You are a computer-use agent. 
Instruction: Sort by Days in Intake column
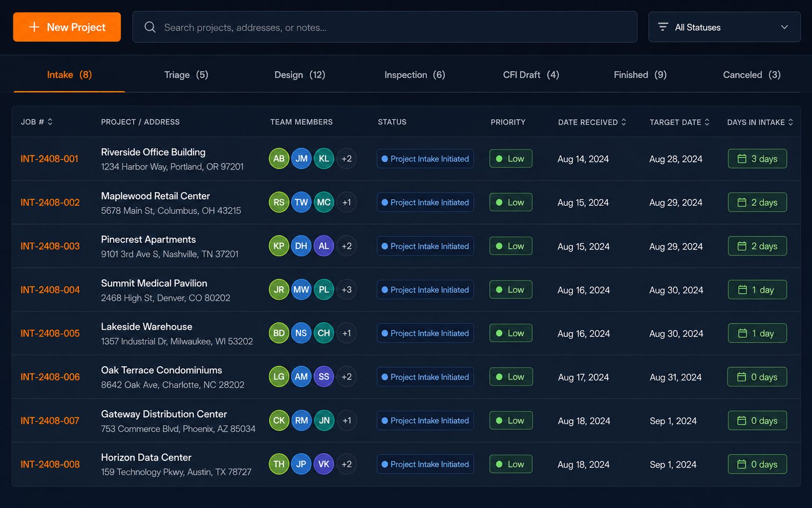(x=790, y=122)
